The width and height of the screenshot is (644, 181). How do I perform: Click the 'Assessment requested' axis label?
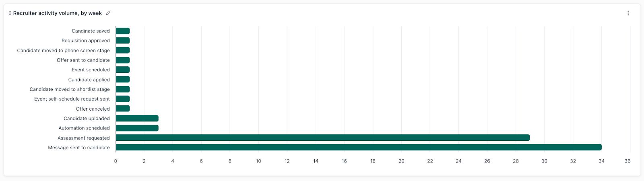(x=84, y=138)
